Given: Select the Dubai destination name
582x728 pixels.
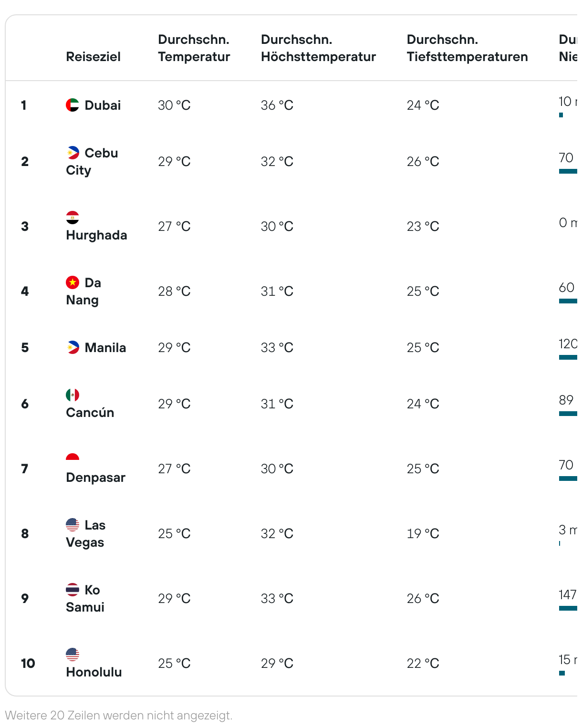Looking at the screenshot, I should tap(103, 105).
